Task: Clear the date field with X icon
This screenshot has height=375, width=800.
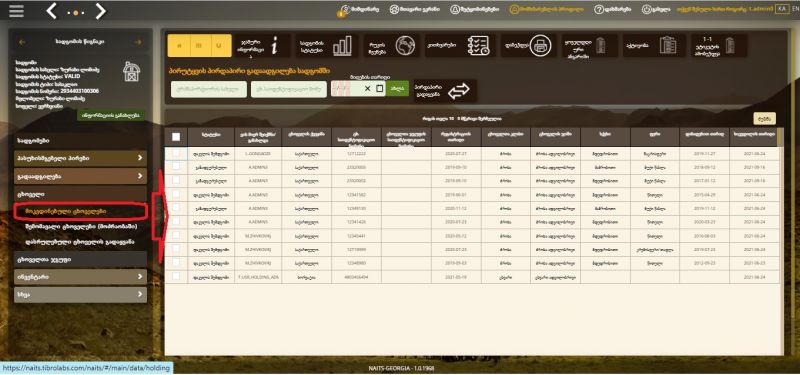Action: (368, 88)
